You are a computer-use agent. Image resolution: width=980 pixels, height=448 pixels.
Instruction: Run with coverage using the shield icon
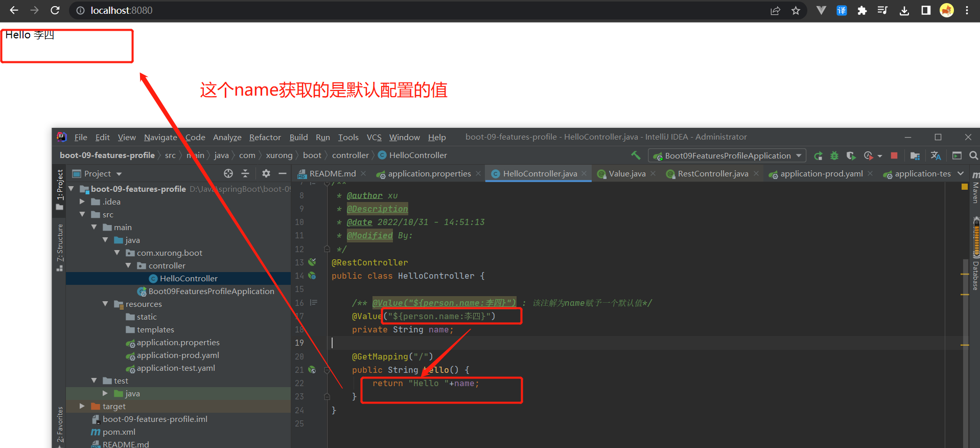[x=850, y=155]
